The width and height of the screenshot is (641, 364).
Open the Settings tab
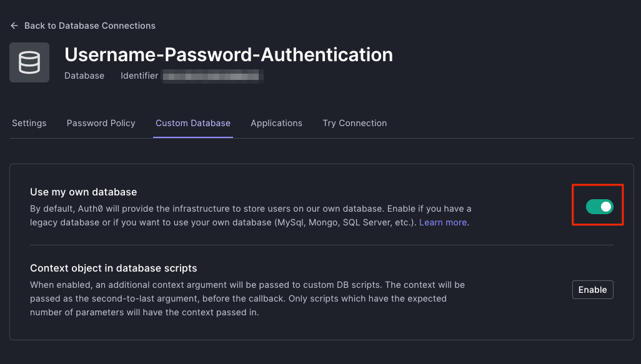click(29, 123)
